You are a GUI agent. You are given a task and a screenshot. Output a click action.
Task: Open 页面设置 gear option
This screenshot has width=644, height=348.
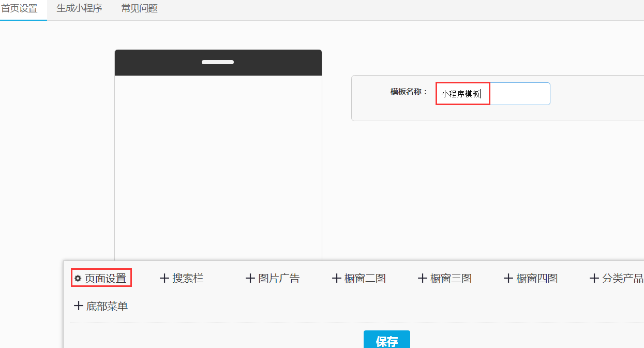[101, 278]
